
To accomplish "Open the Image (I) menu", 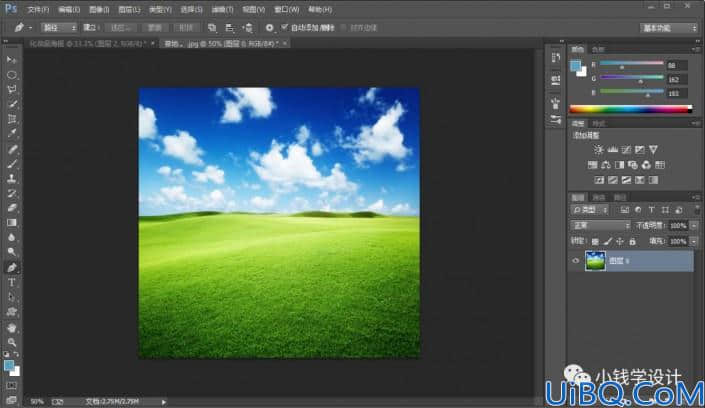I will click(99, 9).
